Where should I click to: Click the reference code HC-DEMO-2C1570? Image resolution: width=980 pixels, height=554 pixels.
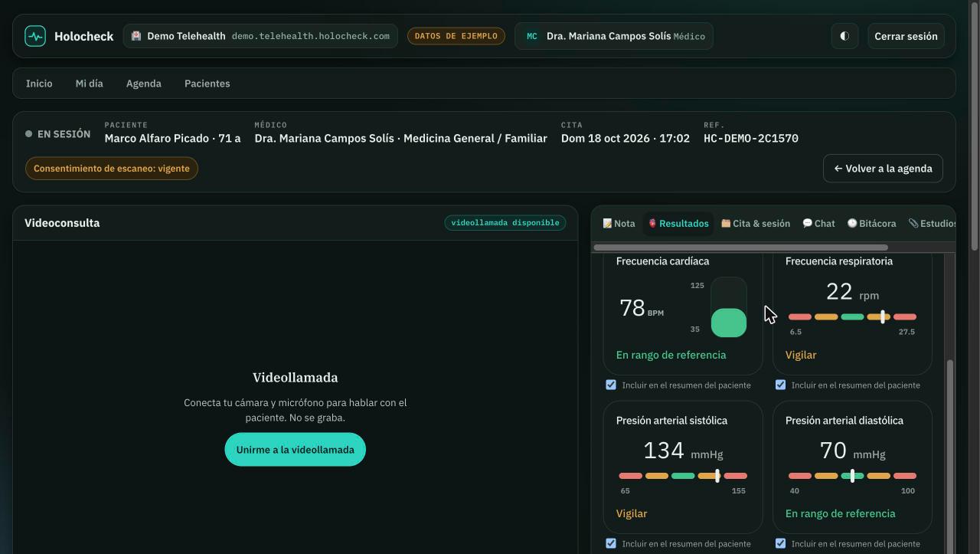pos(751,139)
